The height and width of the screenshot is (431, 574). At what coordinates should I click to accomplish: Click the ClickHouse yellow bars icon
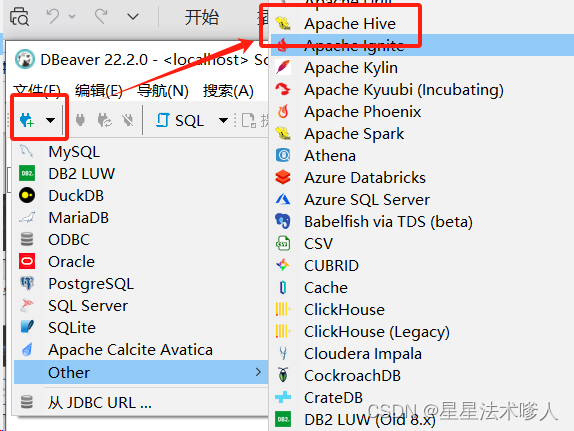coord(283,309)
